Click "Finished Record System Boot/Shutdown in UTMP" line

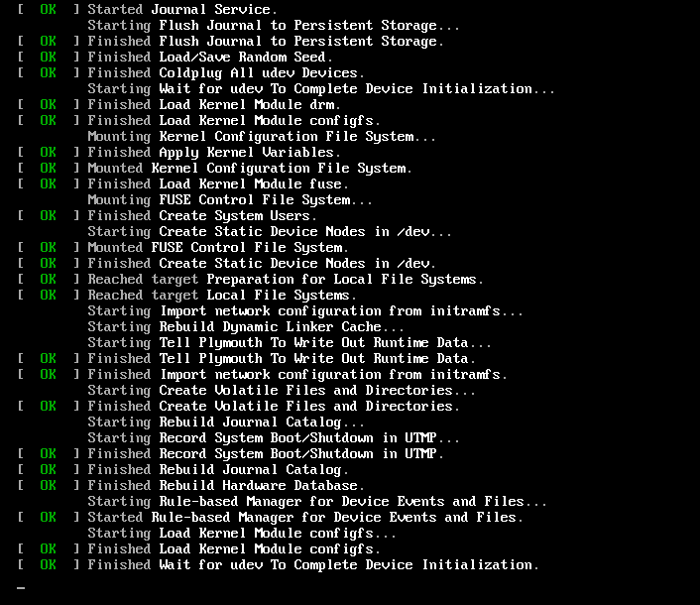pos(266,453)
